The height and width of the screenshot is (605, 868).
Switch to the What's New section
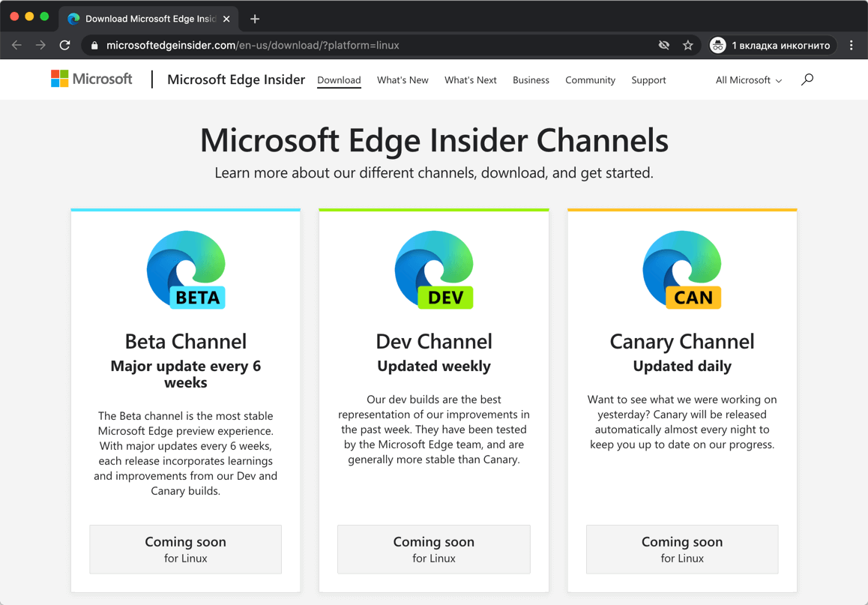(x=403, y=79)
